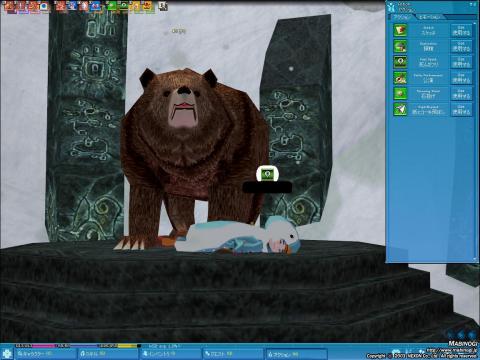Click the Sketch action icon
Image resolution: width=480 pixels, height=360 pixels.
[x=400, y=30]
